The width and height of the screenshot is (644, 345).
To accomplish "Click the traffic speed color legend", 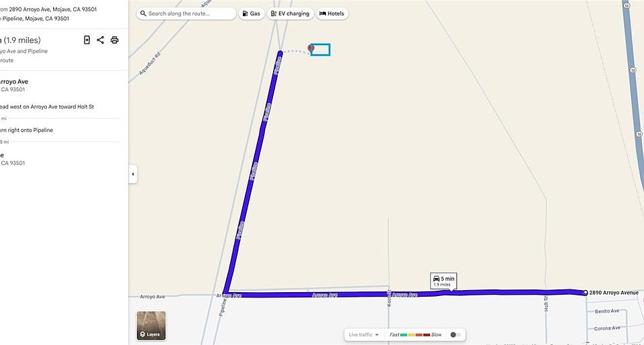I will pos(415,335).
